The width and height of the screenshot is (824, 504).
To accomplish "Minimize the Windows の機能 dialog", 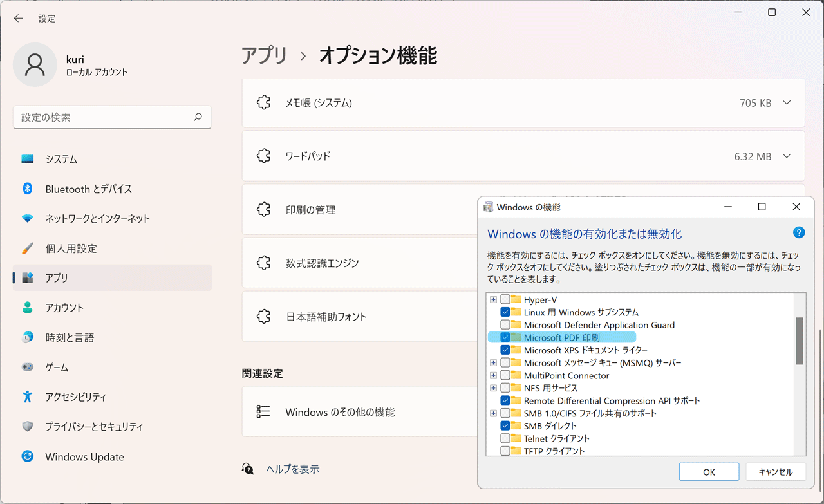I will point(727,207).
